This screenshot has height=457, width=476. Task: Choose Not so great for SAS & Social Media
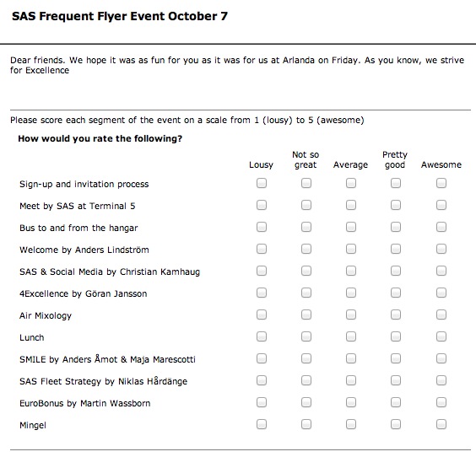click(306, 271)
